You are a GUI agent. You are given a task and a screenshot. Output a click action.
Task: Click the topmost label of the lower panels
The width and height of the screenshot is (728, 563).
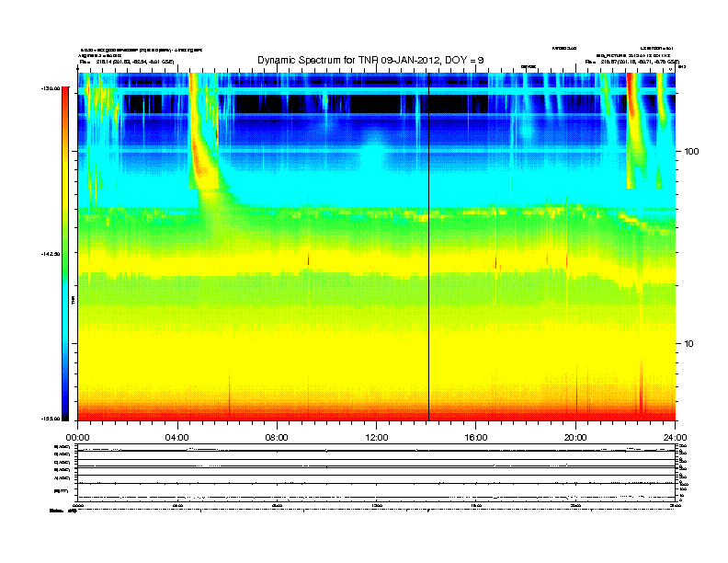pyautogui.click(x=62, y=447)
